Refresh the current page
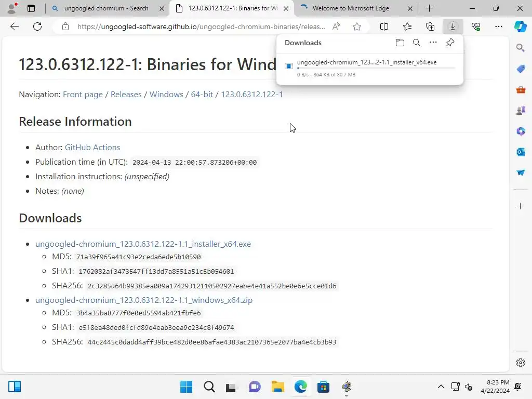Viewport: 532px width, 399px height. (x=37, y=26)
